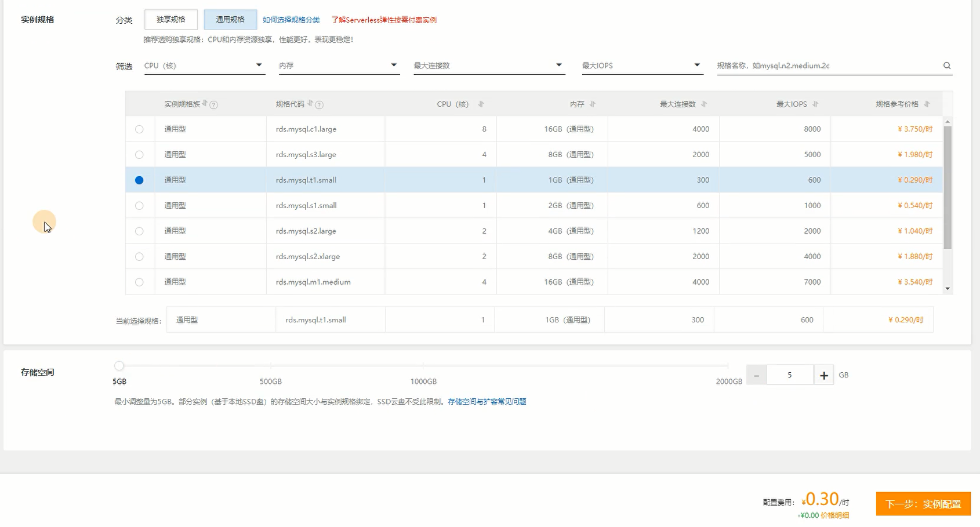Click the storage size GB input field

[790, 376]
